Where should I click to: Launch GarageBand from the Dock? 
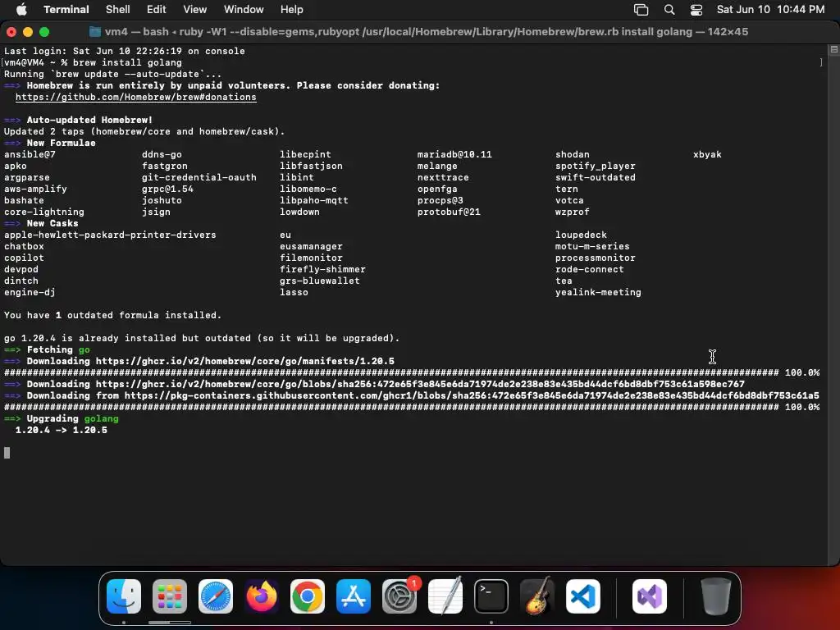click(x=537, y=596)
